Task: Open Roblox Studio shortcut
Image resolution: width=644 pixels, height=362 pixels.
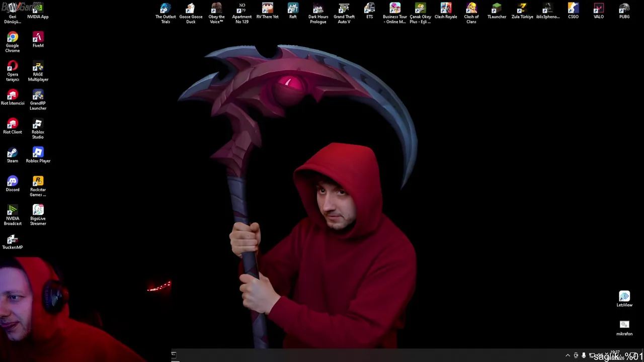Action: [38, 129]
